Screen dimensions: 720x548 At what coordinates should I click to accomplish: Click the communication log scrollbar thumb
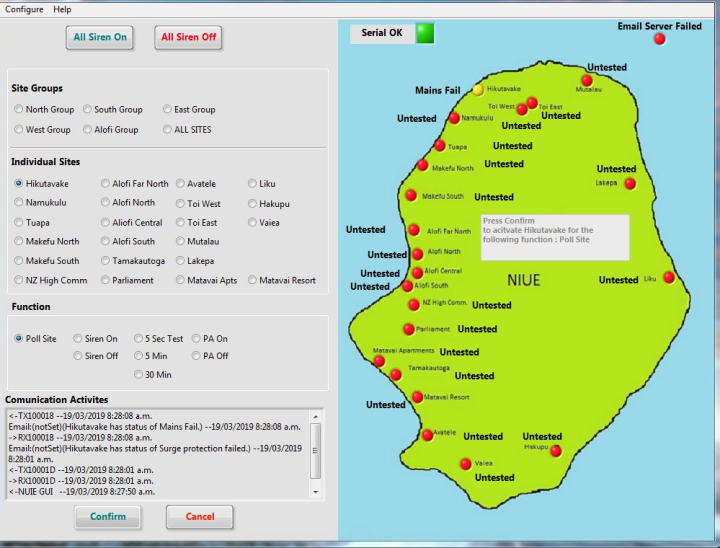pyautogui.click(x=315, y=451)
